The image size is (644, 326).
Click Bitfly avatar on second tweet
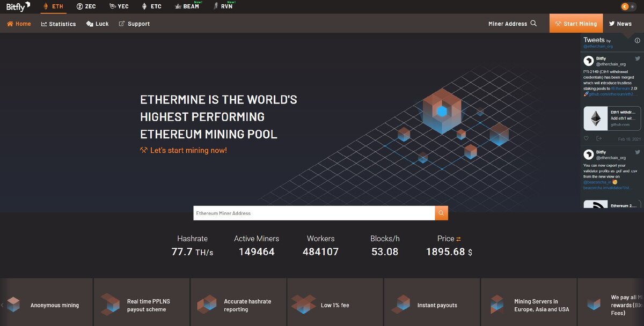coord(589,154)
